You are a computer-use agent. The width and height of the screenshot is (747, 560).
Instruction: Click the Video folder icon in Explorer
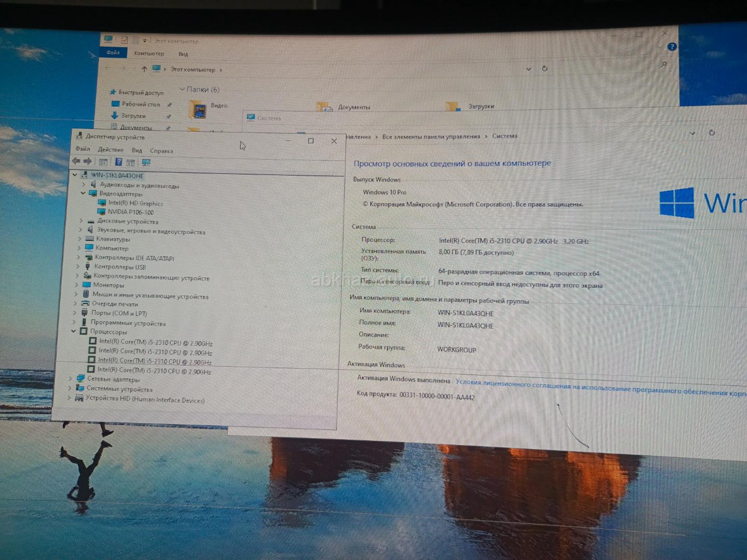pyautogui.click(x=198, y=109)
